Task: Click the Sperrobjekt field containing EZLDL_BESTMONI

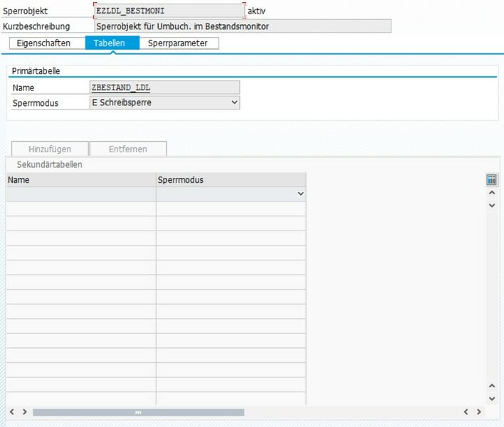Action: tap(169, 11)
